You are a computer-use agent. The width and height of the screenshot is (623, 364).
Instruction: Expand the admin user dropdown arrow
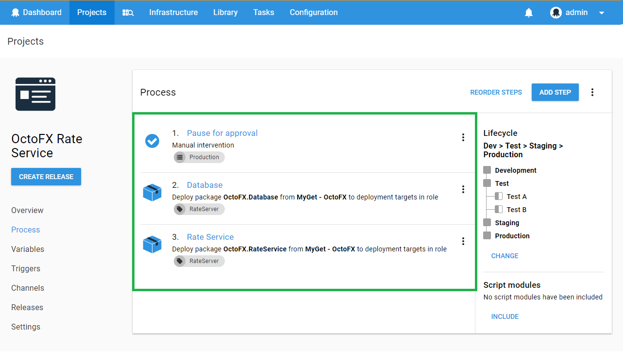click(x=602, y=13)
